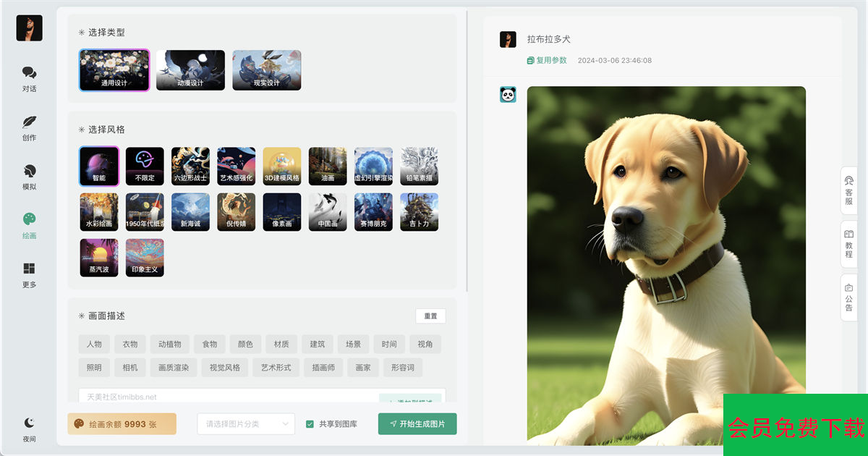Toggle the 共享到图库 checkbox
The height and width of the screenshot is (456, 868).
click(x=310, y=424)
